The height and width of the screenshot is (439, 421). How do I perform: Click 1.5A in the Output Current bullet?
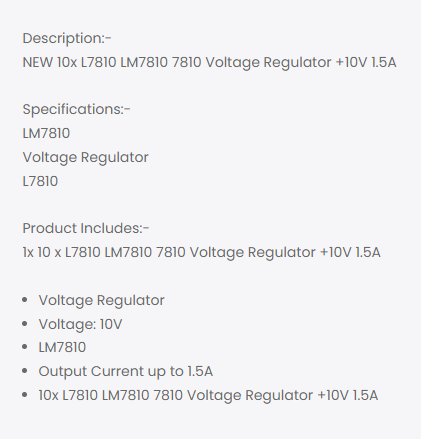click(200, 371)
